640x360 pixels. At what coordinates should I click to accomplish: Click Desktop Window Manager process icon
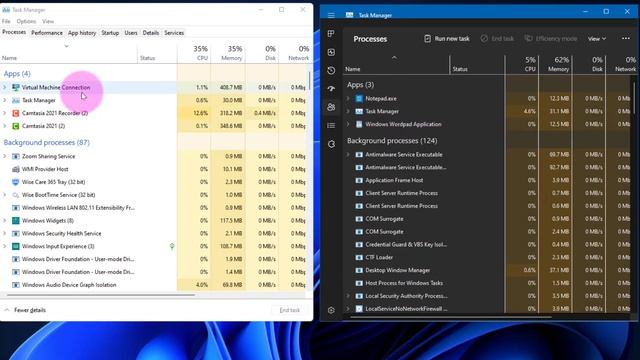click(x=359, y=270)
